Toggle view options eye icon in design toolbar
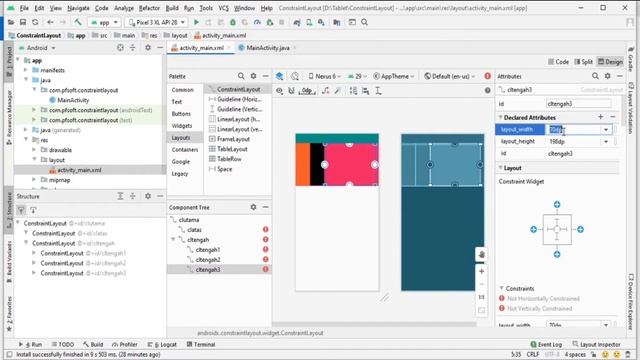The width and height of the screenshot is (640, 360). [x=280, y=91]
